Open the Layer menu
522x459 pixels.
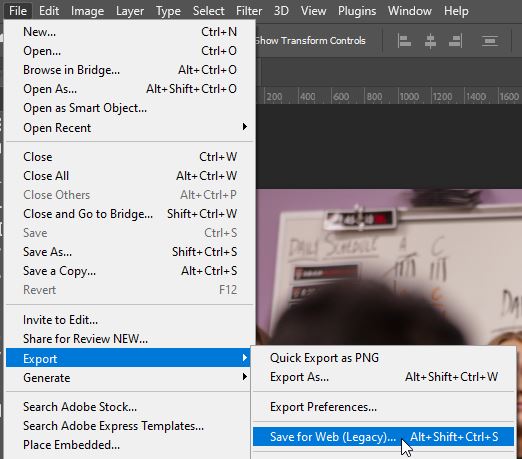130,11
